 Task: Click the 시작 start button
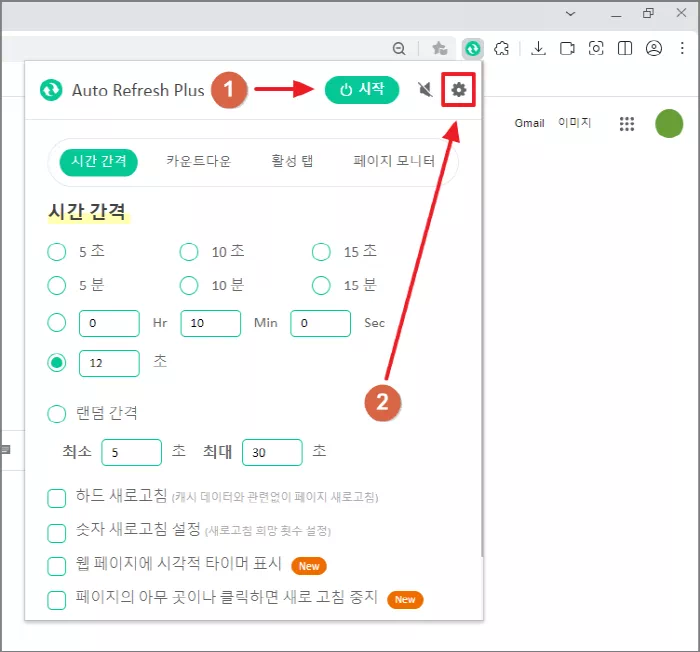(362, 90)
